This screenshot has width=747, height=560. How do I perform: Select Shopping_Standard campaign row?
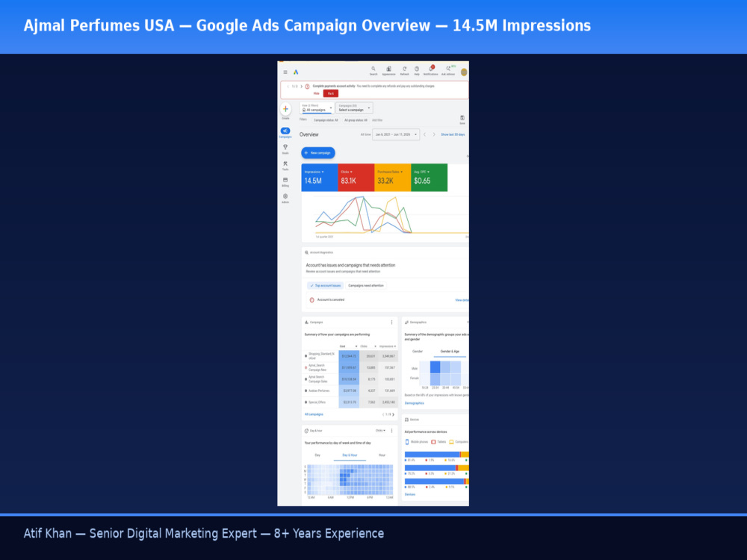(x=351, y=356)
